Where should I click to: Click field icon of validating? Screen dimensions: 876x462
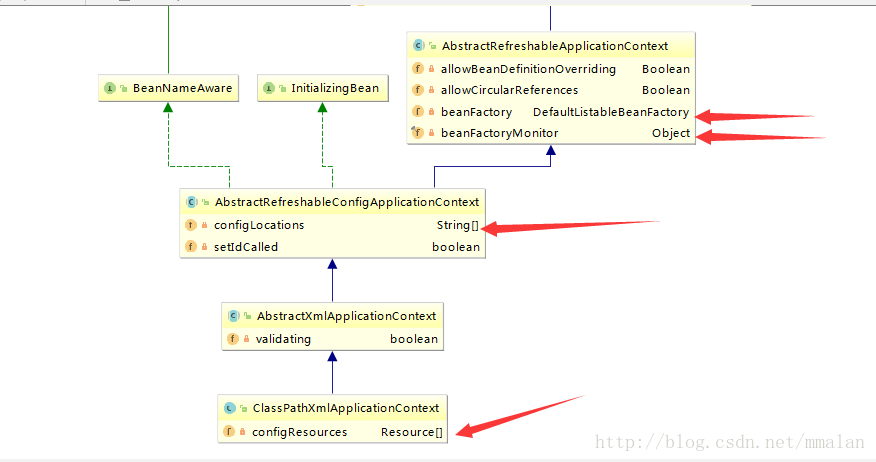pyautogui.click(x=232, y=339)
